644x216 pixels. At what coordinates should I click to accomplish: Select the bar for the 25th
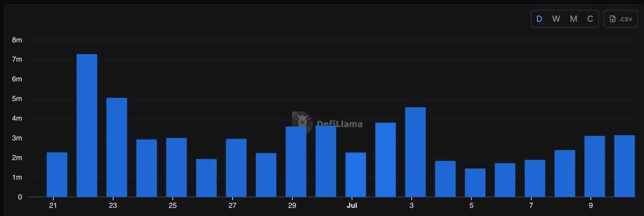click(x=177, y=167)
